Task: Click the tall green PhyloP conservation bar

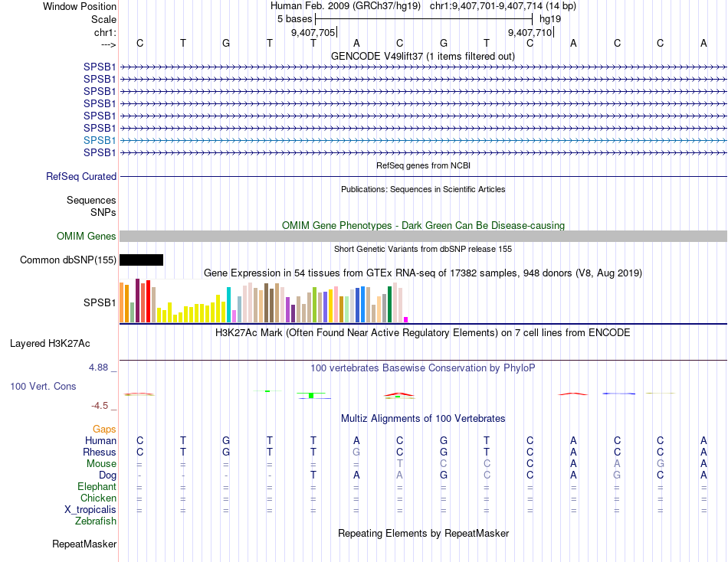Action: [x=311, y=395]
